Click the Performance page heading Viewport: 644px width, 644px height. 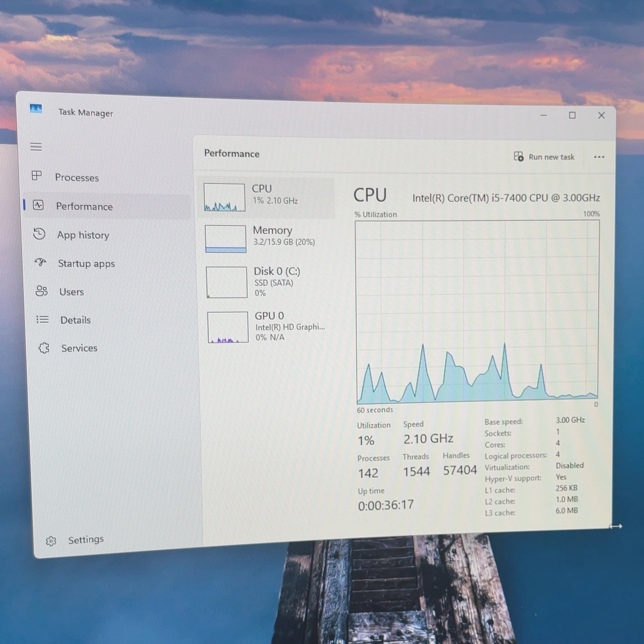(x=232, y=154)
